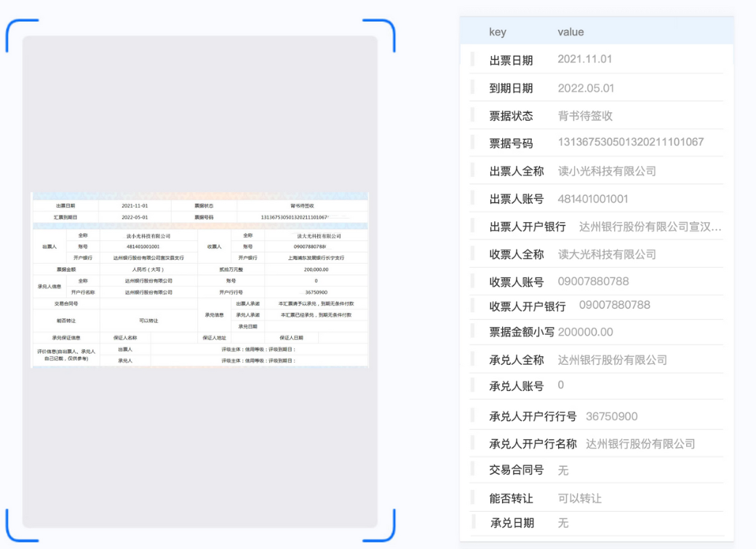Viewport: 756px width, 549px height.
Task: Click the 'key' column header
Action: click(x=498, y=32)
